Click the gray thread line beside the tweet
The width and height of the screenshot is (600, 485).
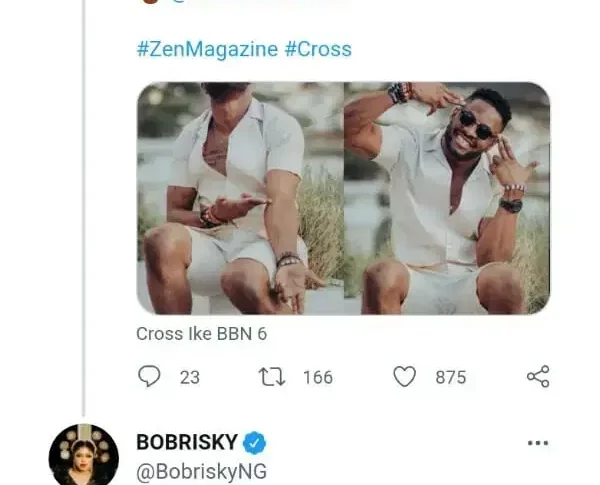coord(84,200)
